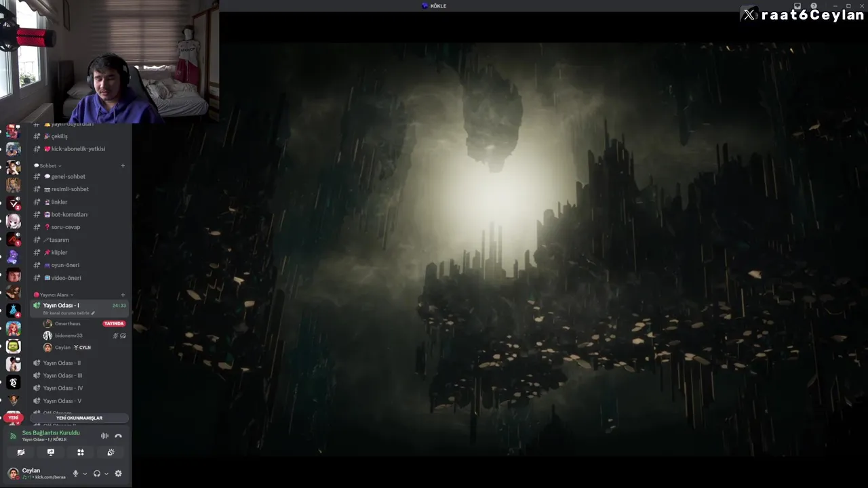Select user Ceylan in voice channel list
The image size is (868, 488).
[x=62, y=348]
